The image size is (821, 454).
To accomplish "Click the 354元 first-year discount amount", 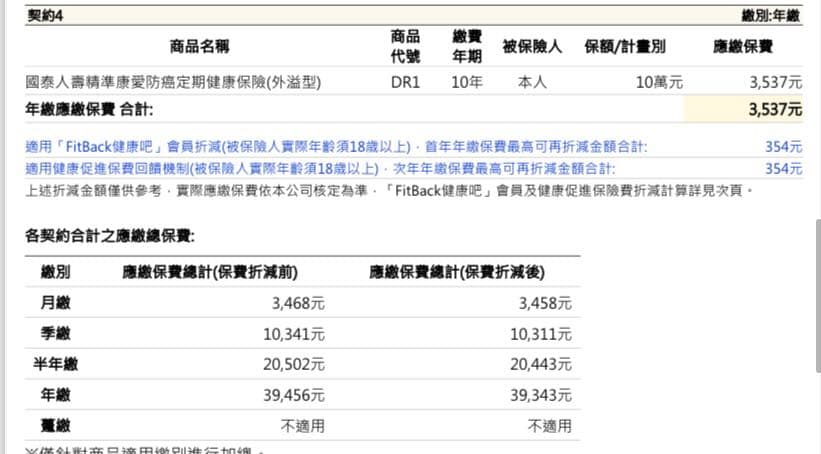I will pos(783,147).
